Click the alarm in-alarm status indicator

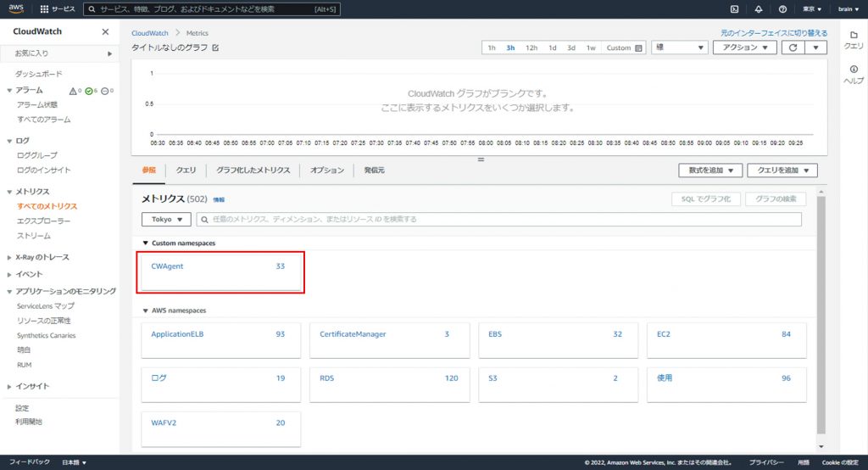[x=75, y=91]
